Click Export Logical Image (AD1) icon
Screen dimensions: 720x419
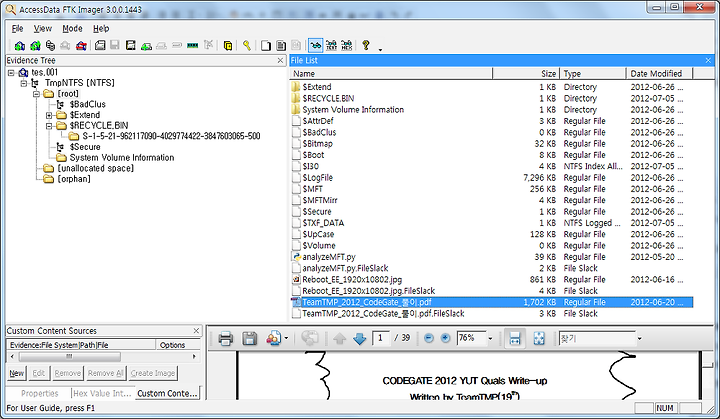tap(131, 45)
